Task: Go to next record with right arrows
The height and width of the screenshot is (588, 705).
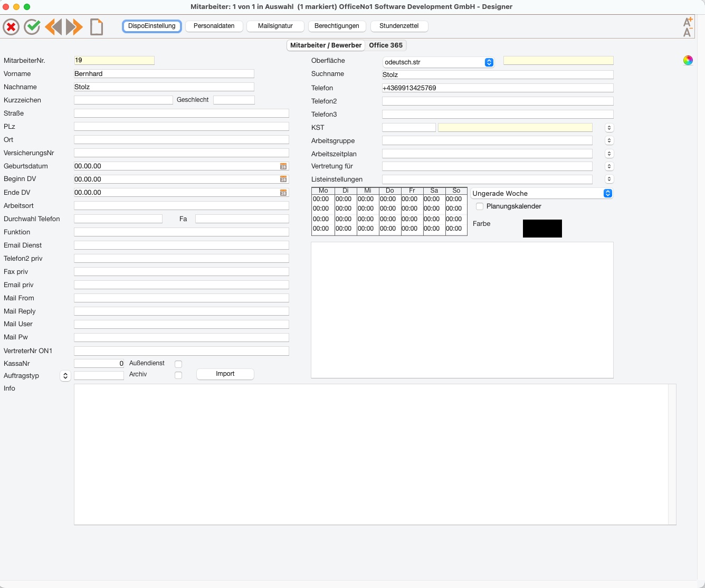Action: (74, 26)
